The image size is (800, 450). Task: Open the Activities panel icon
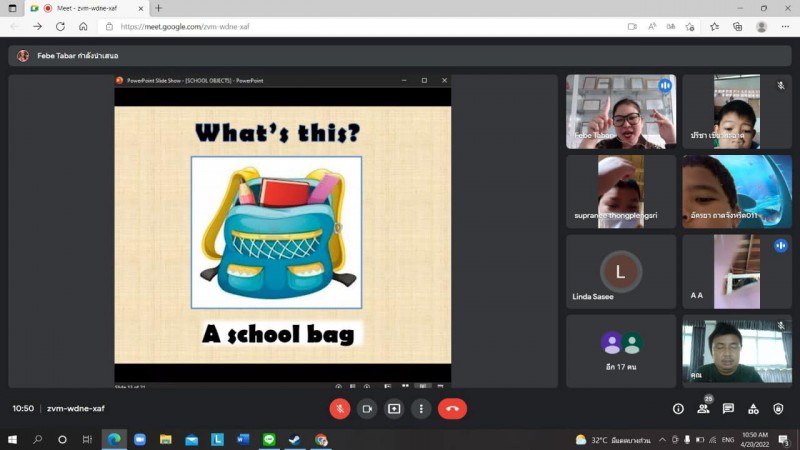pyautogui.click(x=753, y=409)
